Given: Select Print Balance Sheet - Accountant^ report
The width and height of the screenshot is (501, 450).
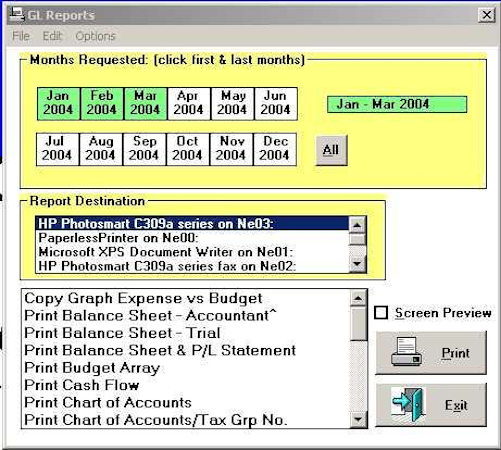Looking at the screenshot, I should click(x=185, y=315).
